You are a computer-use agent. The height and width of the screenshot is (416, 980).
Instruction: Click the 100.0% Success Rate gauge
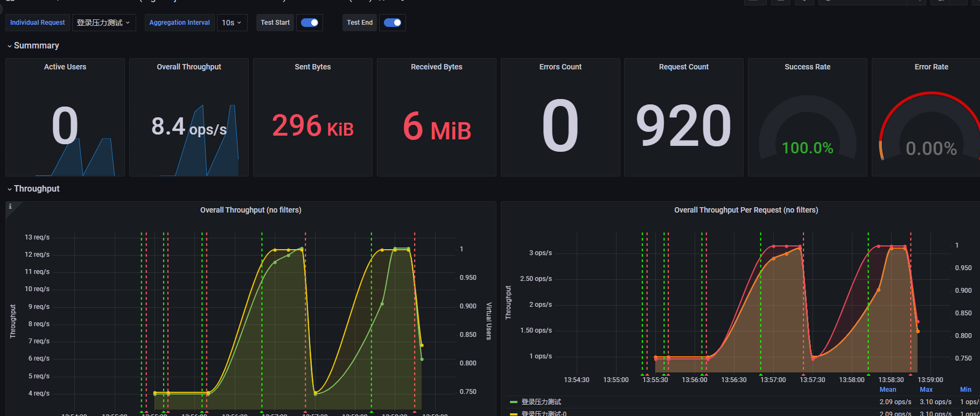coord(808,148)
